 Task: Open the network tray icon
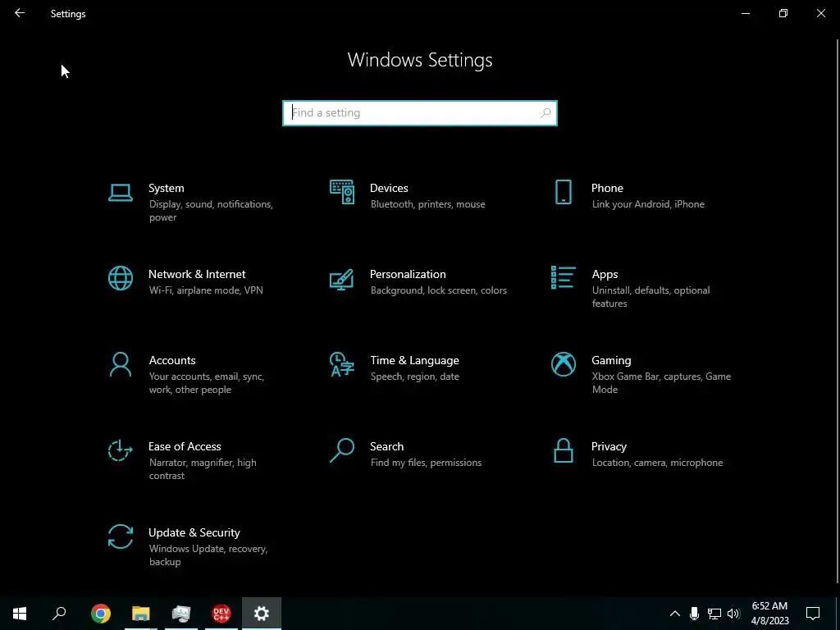click(x=714, y=614)
